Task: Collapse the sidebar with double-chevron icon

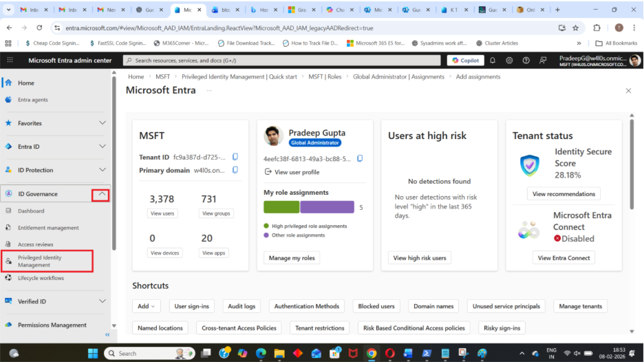Action: [x=107, y=334]
